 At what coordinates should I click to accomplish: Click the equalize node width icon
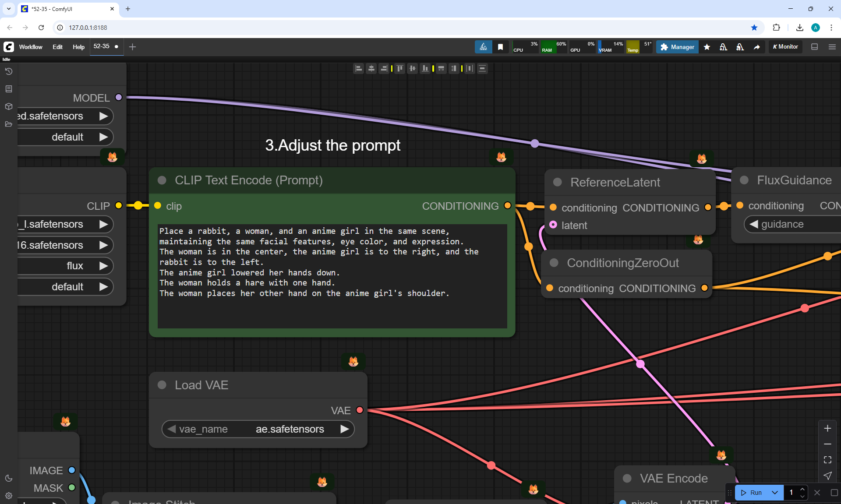(x=441, y=68)
